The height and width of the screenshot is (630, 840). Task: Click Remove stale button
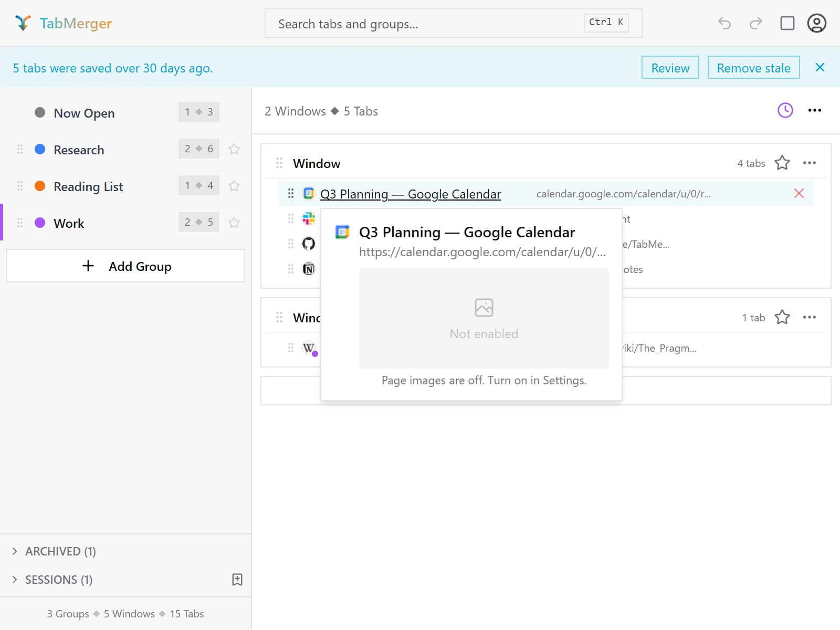tap(754, 68)
